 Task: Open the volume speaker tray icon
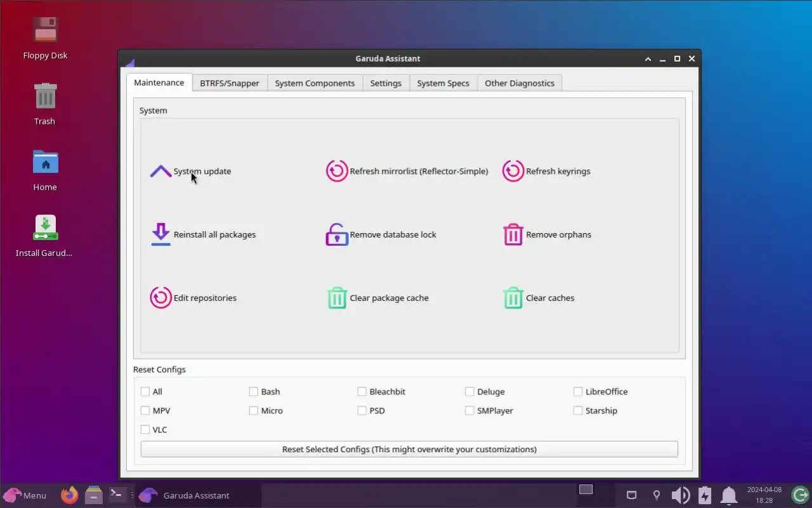tap(681, 495)
